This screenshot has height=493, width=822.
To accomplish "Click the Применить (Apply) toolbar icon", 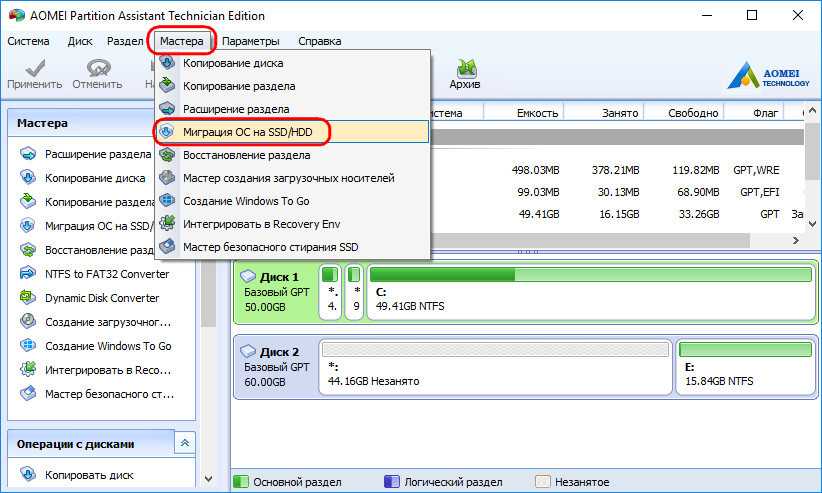I will tap(35, 70).
